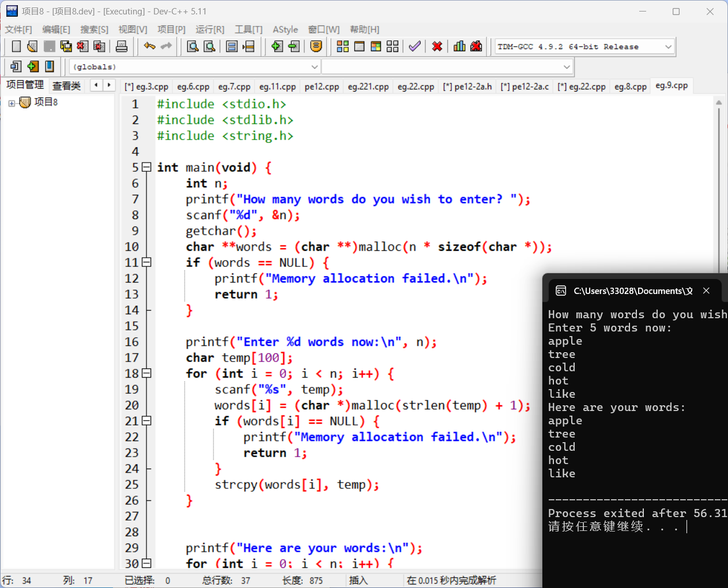Click the Remove file from project icon
The height and width of the screenshot is (588, 728).
click(x=294, y=46)
